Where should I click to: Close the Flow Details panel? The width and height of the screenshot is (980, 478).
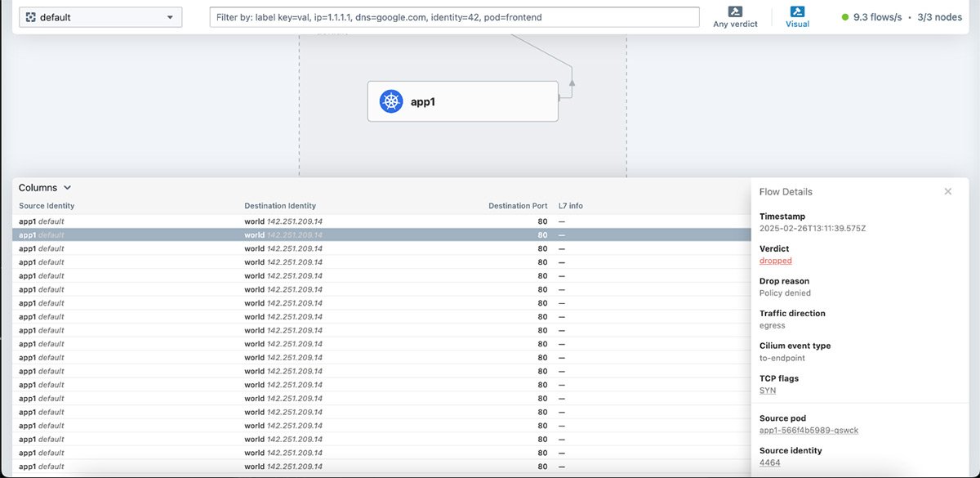947,191
